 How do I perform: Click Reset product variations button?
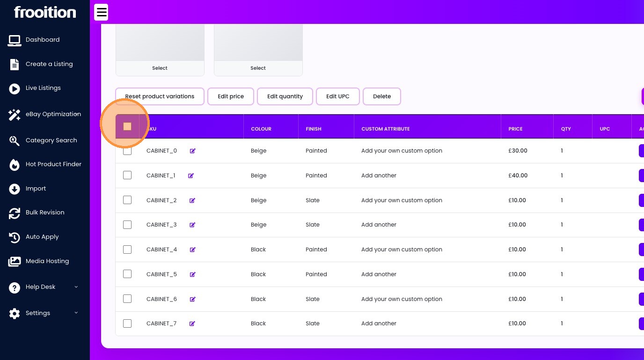tap(160, 96)
